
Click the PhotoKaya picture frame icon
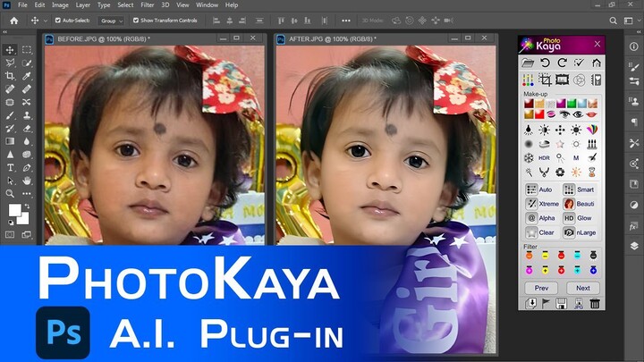click(562, 80)
